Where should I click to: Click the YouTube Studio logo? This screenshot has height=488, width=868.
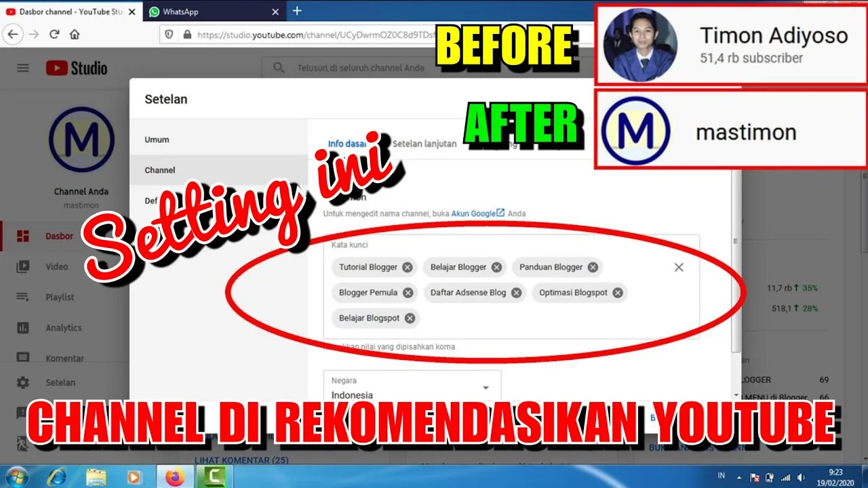[x=77, y=68]
